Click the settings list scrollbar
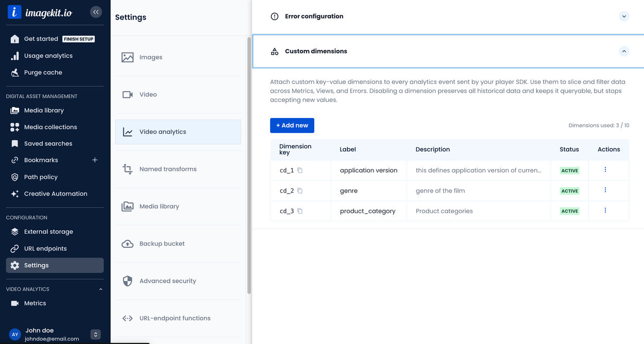 (x=249, y=165)
